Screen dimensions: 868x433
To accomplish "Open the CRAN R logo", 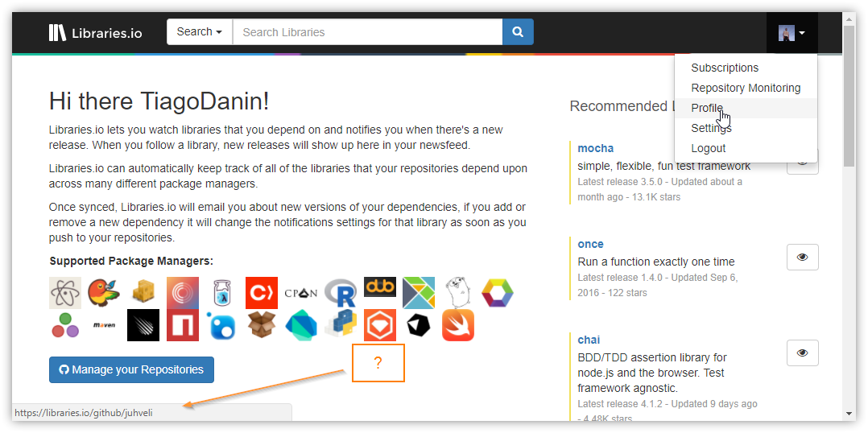I will 341,292.
